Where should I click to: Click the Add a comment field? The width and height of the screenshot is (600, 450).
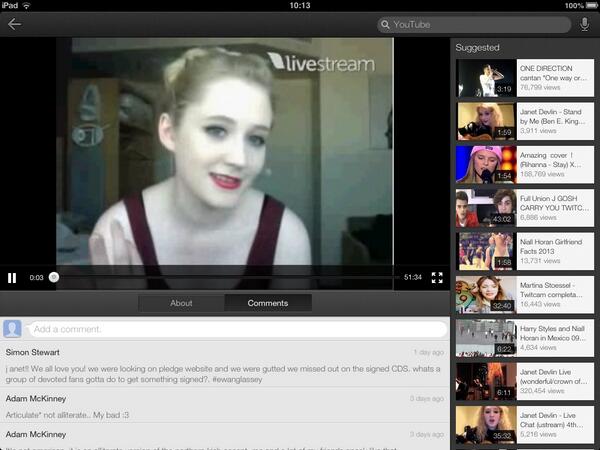[238, 329]
